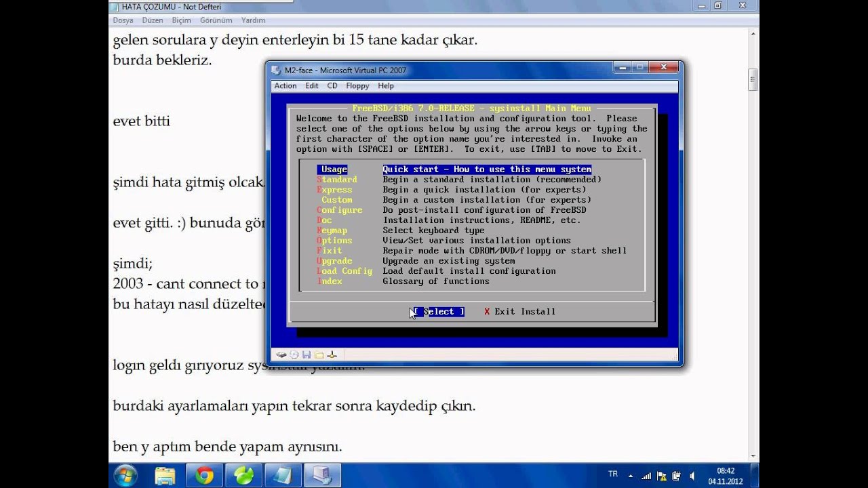Select the Express installation entry
Screen dimensions: 868x488
pyautogui.click(x=334, y=190)
